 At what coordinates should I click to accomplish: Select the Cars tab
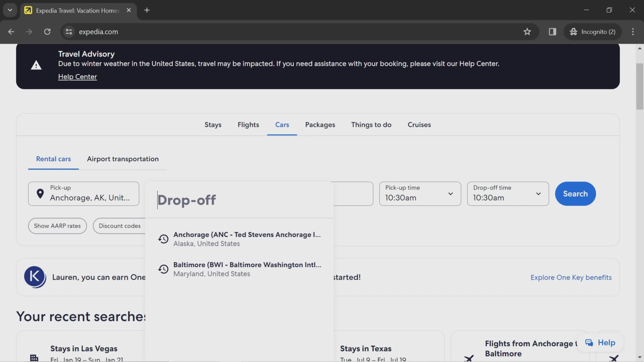pos(282,125)
